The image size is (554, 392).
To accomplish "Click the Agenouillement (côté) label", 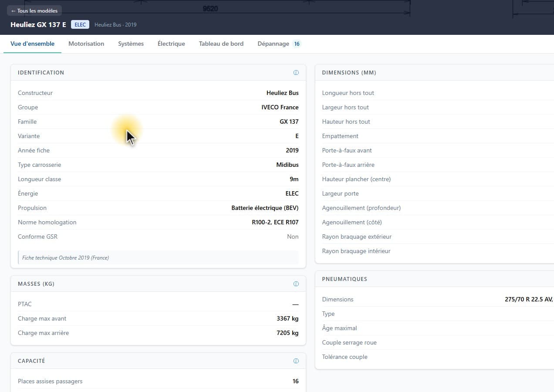I will click(x=352, y=222).
